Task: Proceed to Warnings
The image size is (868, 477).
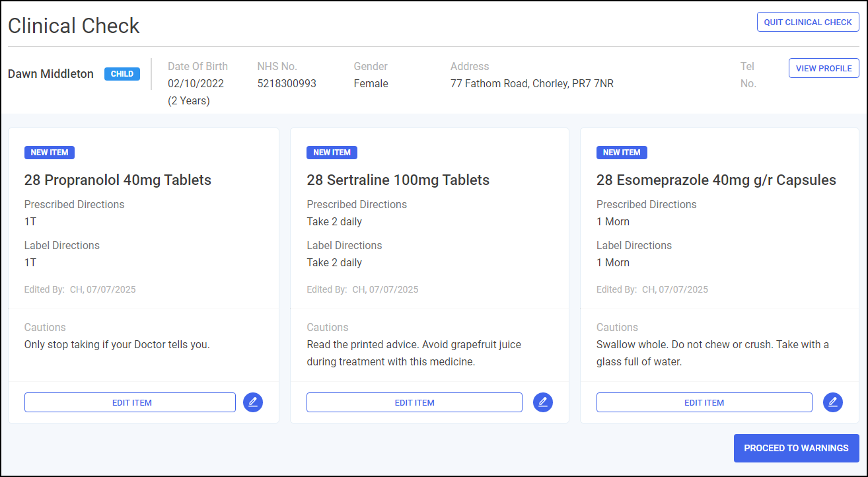Action: pyautogui.click(x=796, y=448)
